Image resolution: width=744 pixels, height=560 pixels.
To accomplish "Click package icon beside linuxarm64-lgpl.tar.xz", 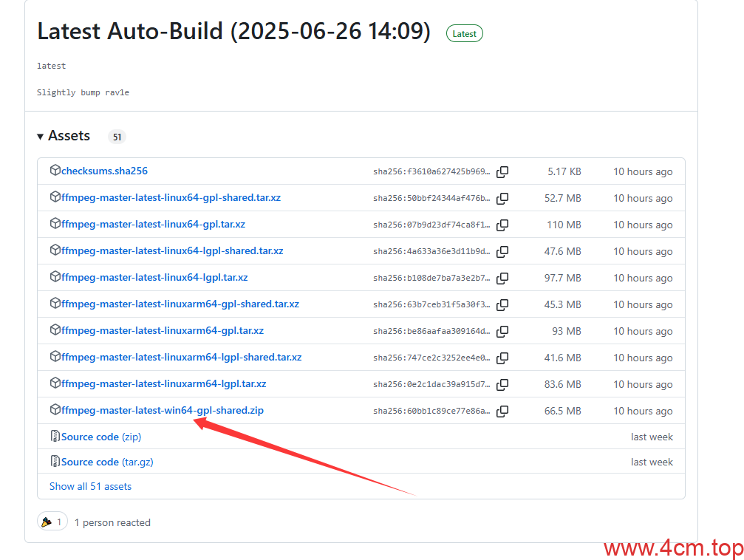I will (x=55, y=383).
